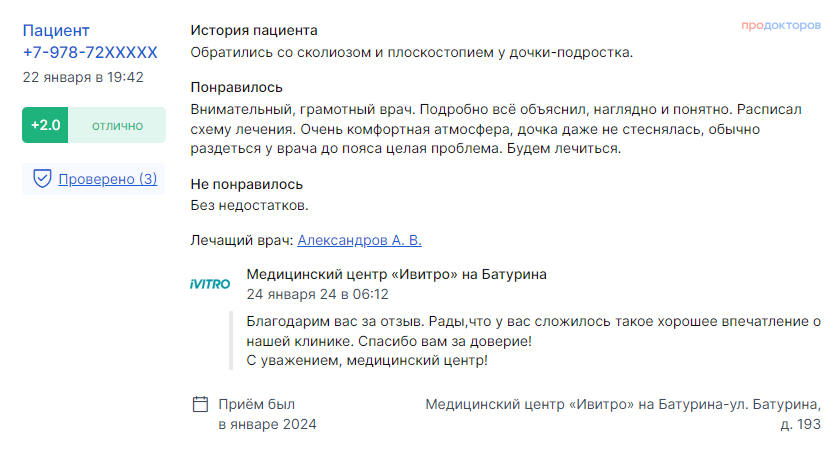Click the ПроДокторов logo watermark
The height and width of the screenshot is (450, 838).
(781, 25)
